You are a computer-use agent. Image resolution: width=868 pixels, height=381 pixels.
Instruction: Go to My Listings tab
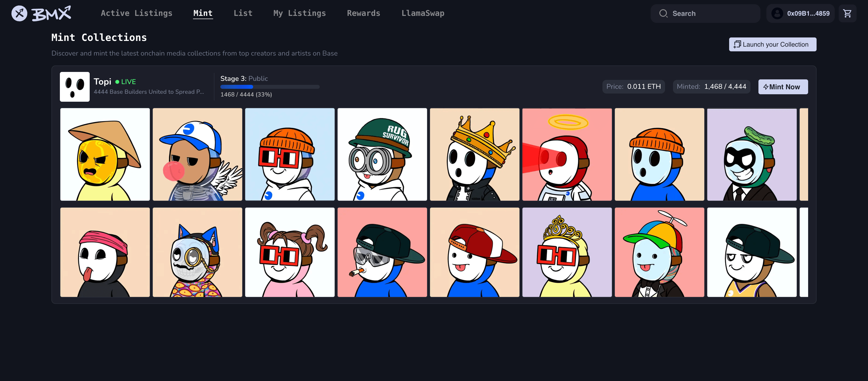(299, 13)
